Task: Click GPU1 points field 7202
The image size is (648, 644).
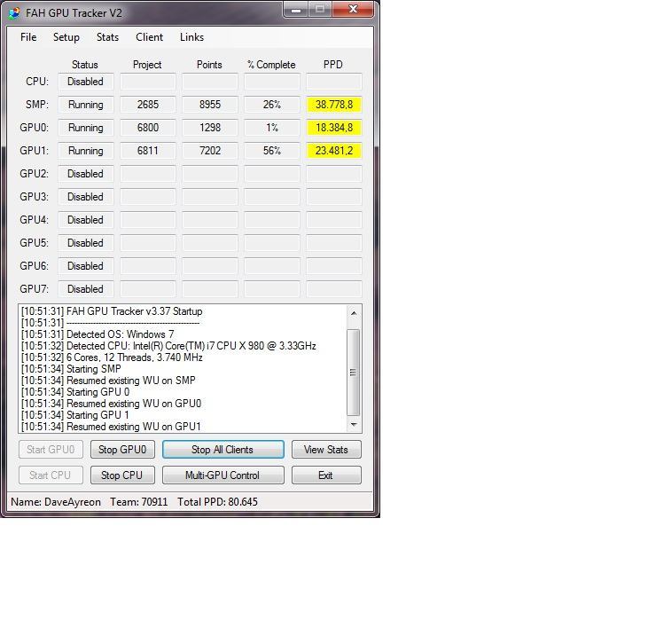Action: (x=210, y=151)
